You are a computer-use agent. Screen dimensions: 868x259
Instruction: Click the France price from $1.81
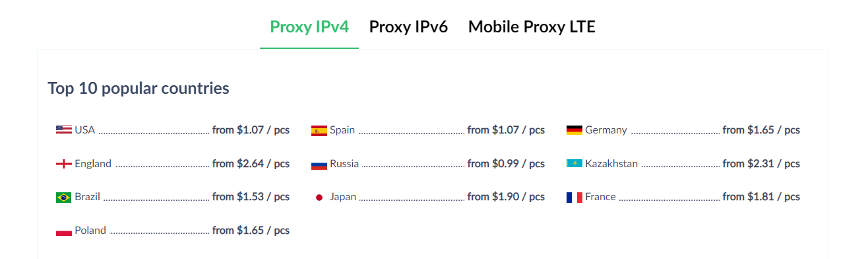pyautogui.click(x=761, y=197)
